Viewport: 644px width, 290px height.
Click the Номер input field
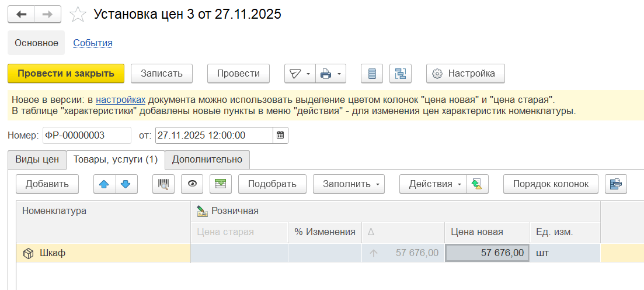pos(86,135)
